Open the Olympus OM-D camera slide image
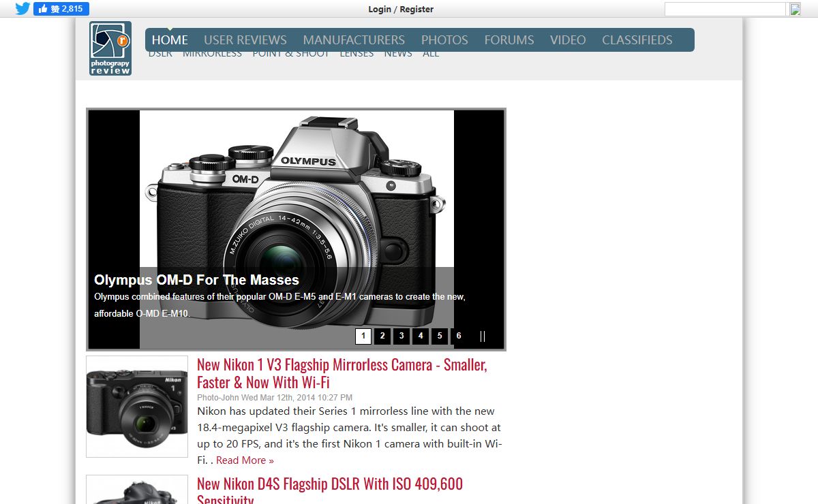The image size is (818, 504). click(x=297, y=230)
